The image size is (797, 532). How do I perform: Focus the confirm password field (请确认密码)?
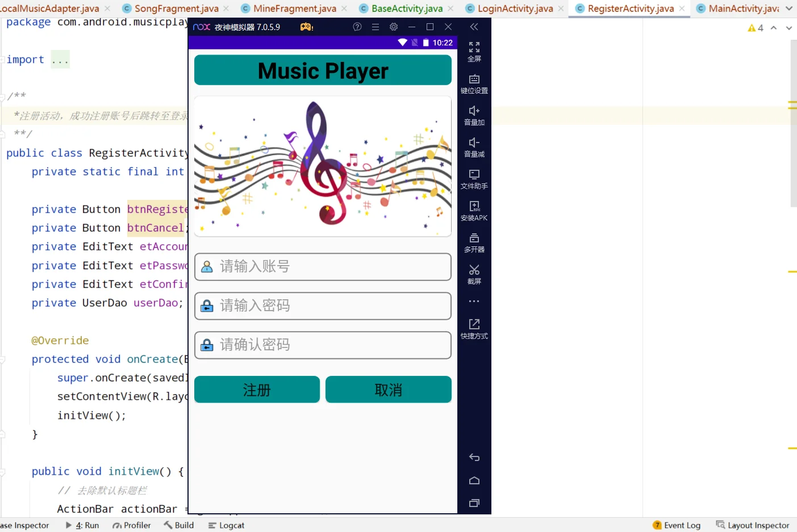[323, 345]
